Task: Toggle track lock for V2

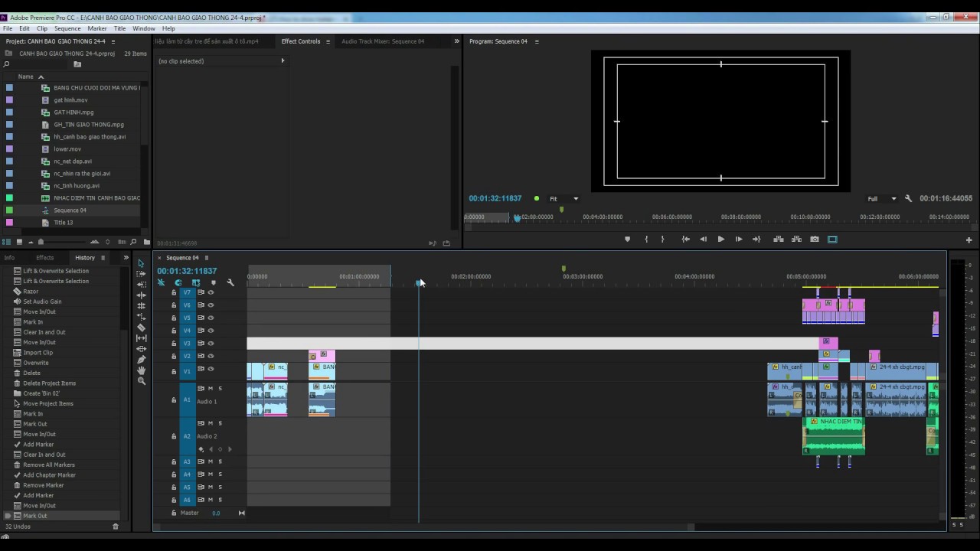Action: pos(174,357)
